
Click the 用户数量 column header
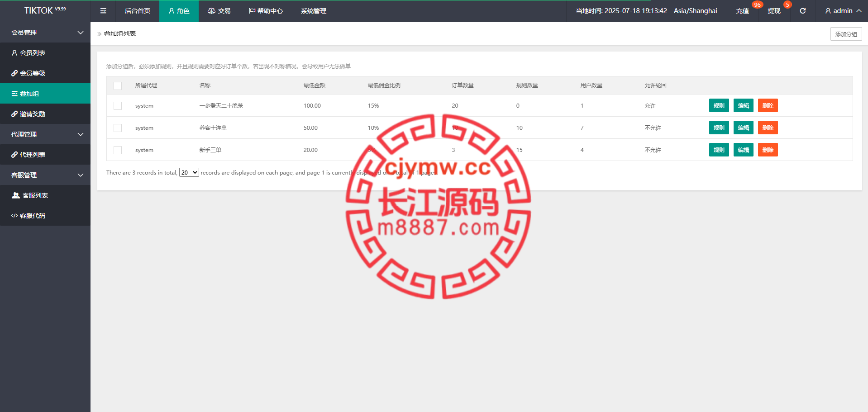[591, 85]
